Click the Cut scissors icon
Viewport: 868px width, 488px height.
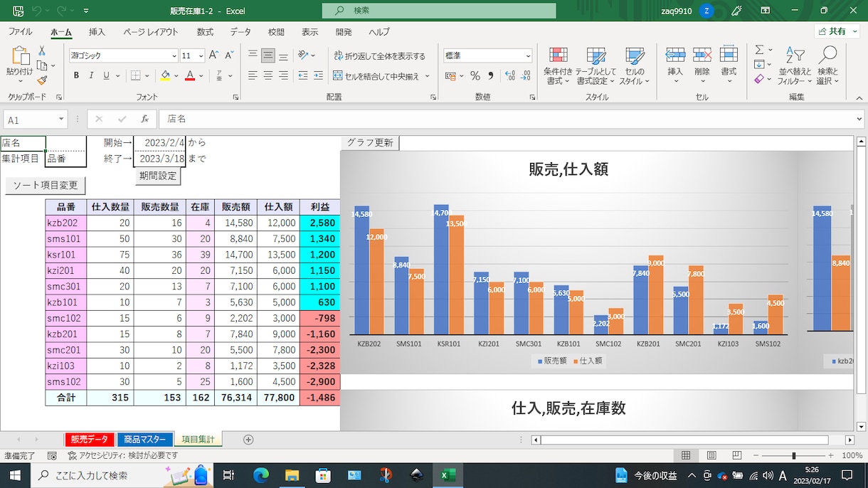click(x=42, y=51)
